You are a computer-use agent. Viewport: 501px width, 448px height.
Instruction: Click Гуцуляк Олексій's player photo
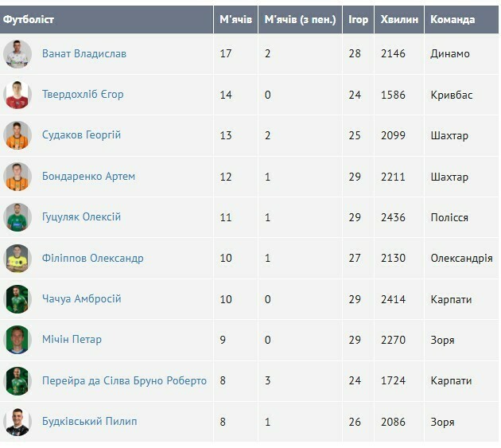point(17,217)
